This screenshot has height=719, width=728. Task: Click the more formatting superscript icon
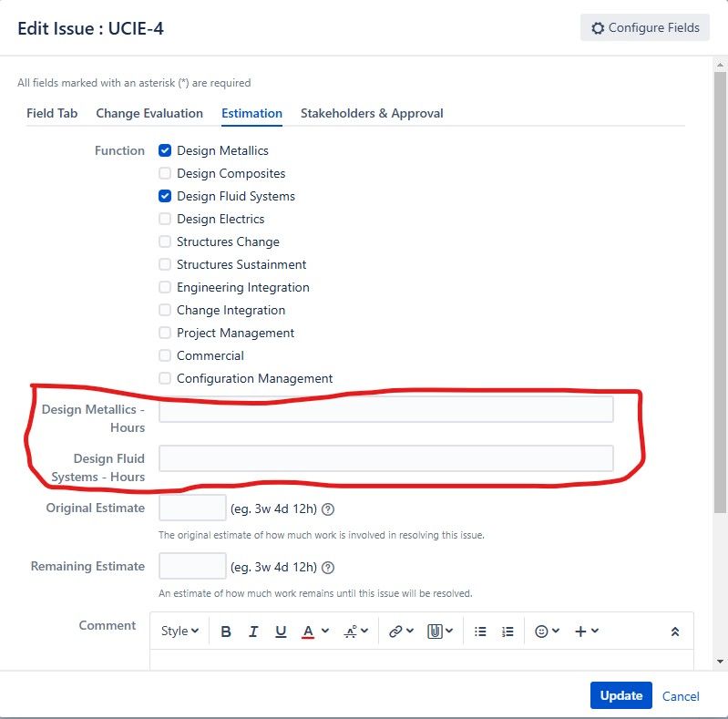(351, 632)
